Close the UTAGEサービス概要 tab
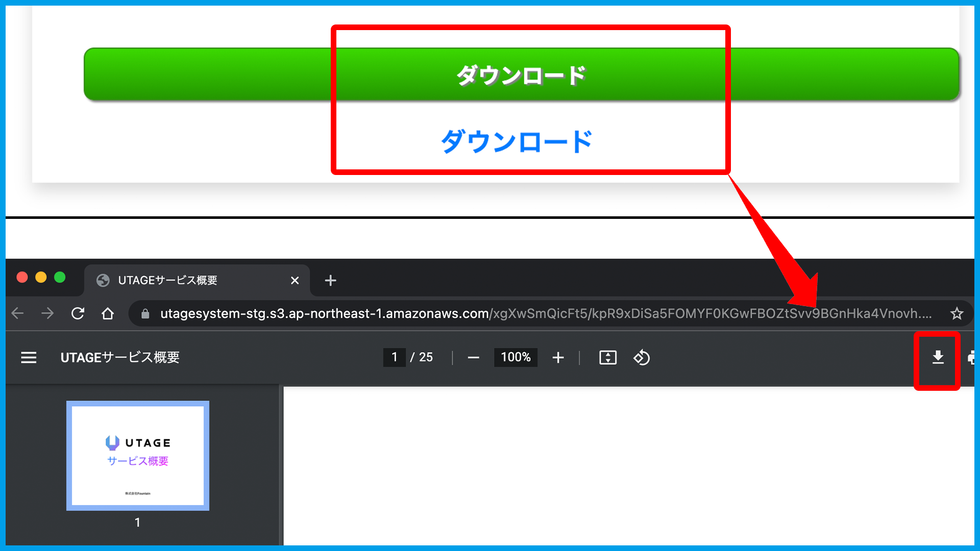 pyautogui.click(x=295, y=280)
